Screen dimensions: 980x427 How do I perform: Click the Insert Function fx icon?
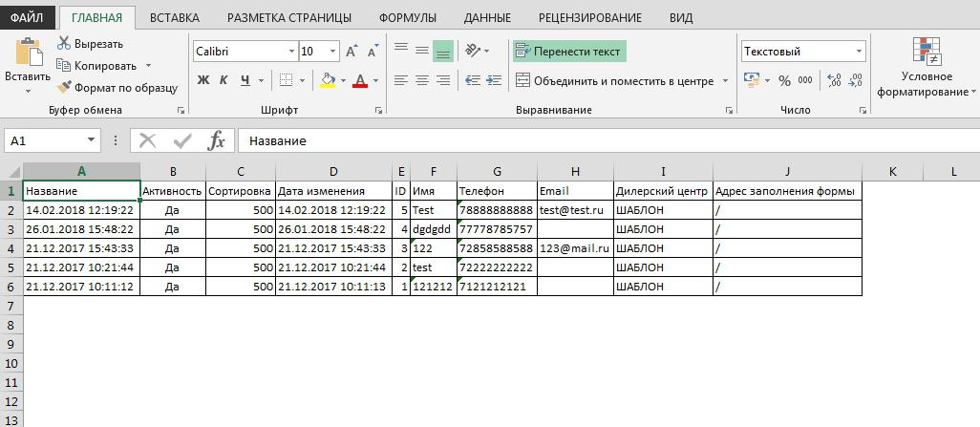[x=216, y=140]
